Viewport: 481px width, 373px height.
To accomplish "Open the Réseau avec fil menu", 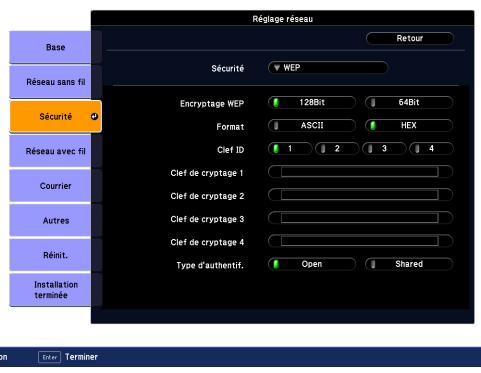I will point(50,151).
